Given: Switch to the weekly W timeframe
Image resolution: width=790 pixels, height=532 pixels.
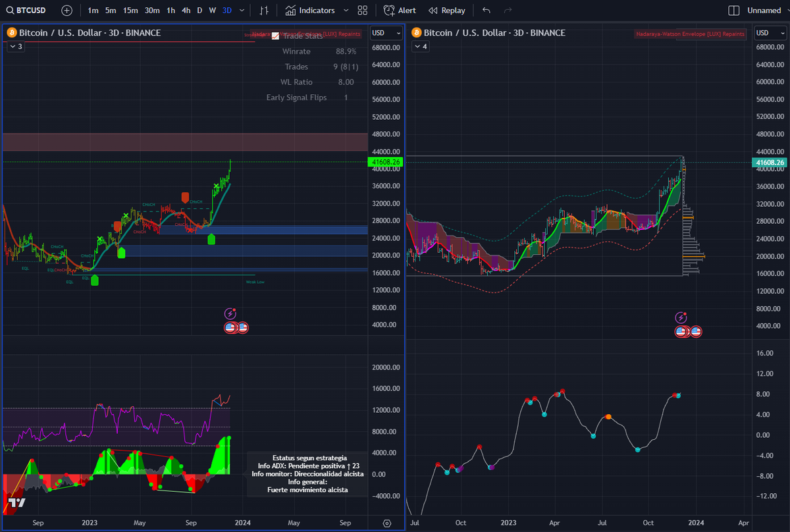Looking at the screenshot, I should 213,11.
